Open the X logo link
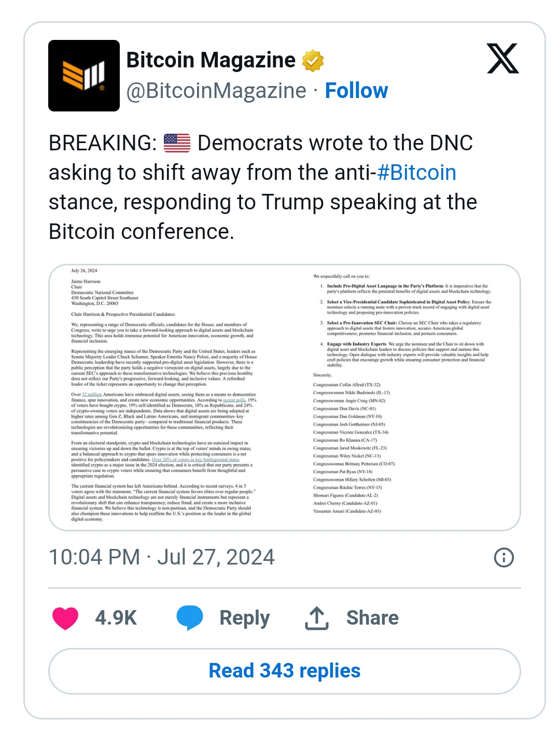 tap(502, 59)
